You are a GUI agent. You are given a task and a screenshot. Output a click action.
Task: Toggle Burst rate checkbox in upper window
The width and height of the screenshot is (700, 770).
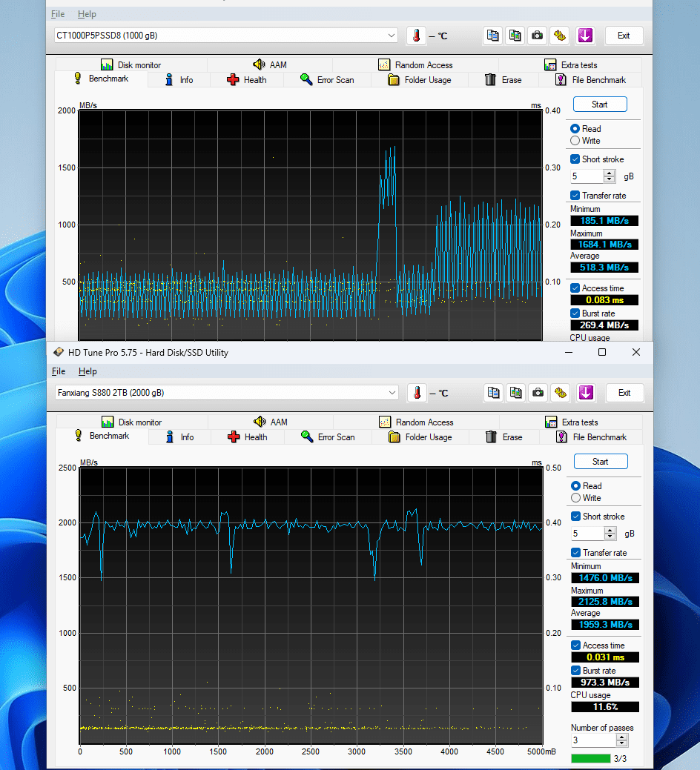575,313
